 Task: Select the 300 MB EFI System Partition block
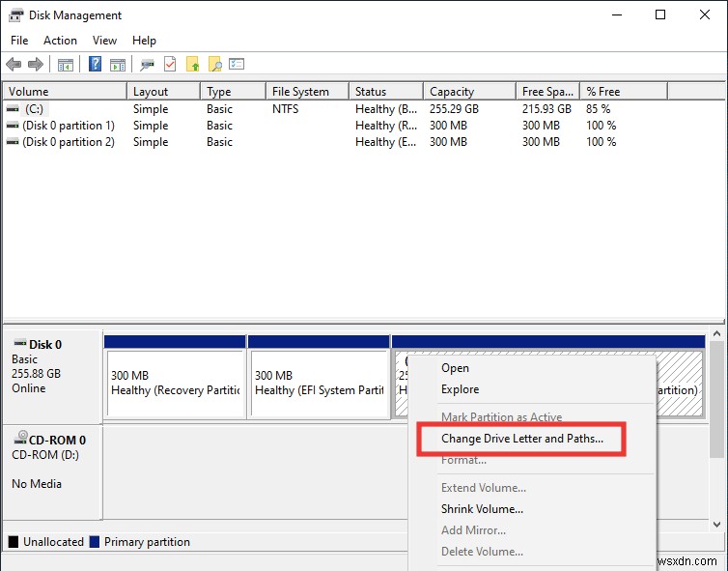(319, 383)
